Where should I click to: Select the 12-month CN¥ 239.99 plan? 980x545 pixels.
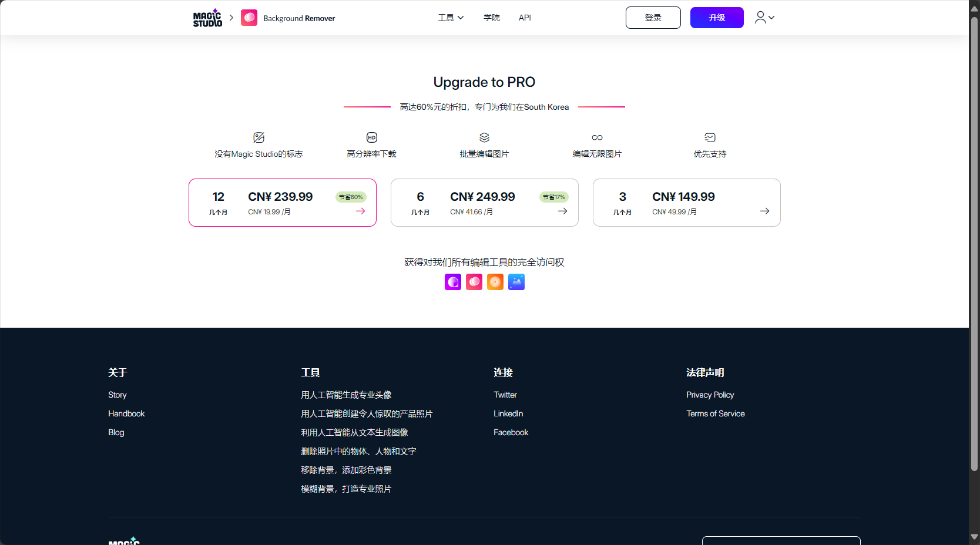coord(283,203)
